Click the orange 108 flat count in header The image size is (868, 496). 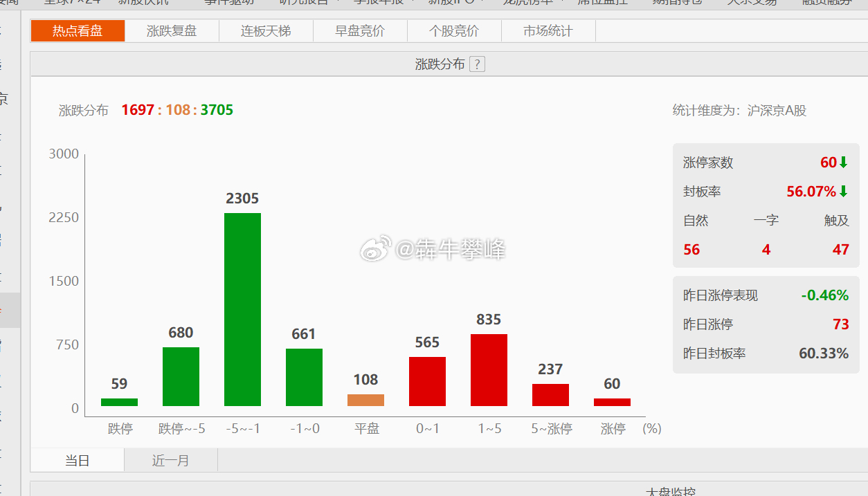click(x=178, y=110)
